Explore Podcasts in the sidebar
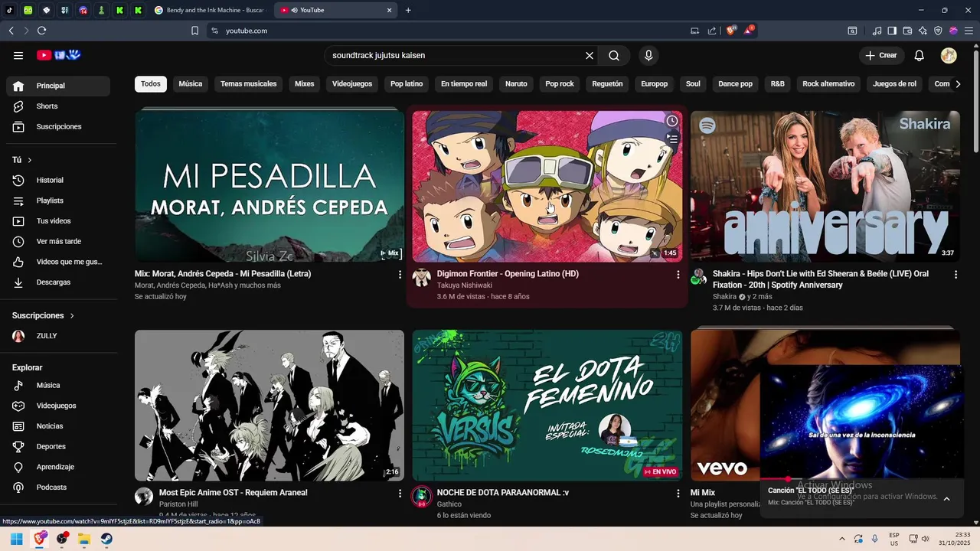This screenshot has width=980, height=551. pyautogui.click(x=58, y=487)
